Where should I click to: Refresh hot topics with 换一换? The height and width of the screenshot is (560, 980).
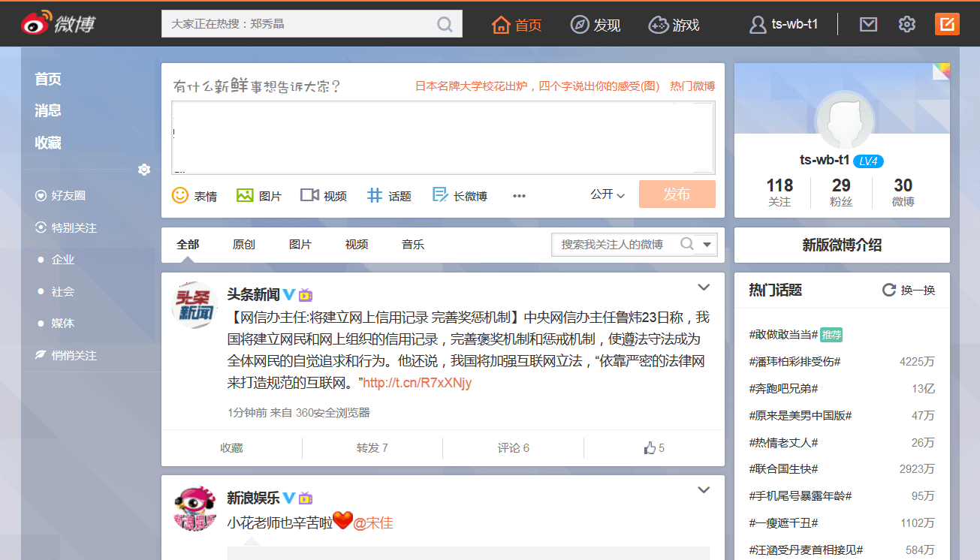tap(909, 291)
